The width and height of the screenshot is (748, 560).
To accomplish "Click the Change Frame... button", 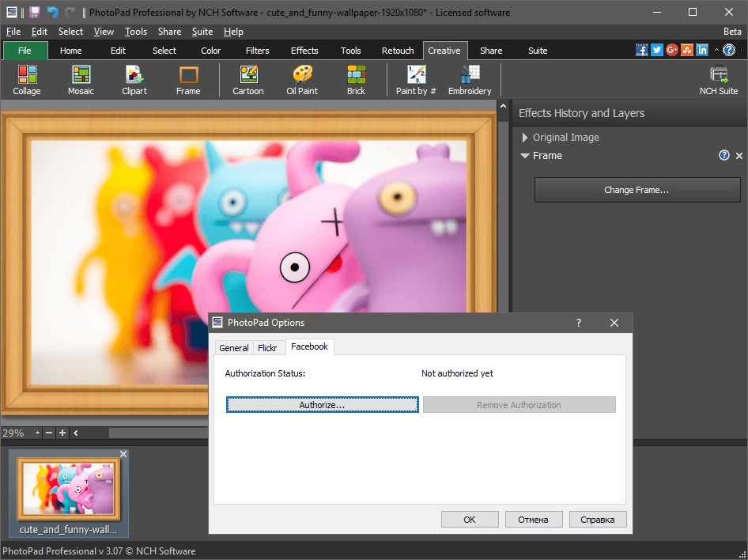I will coord(637,190).
